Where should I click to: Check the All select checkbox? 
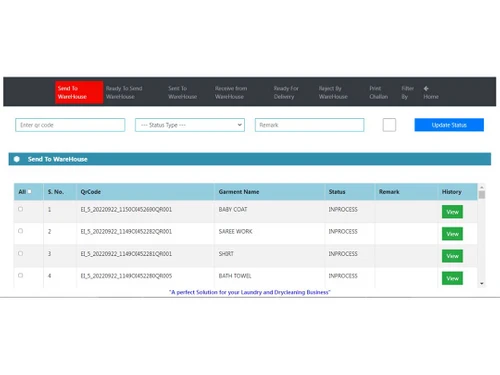tap(29, 191)
